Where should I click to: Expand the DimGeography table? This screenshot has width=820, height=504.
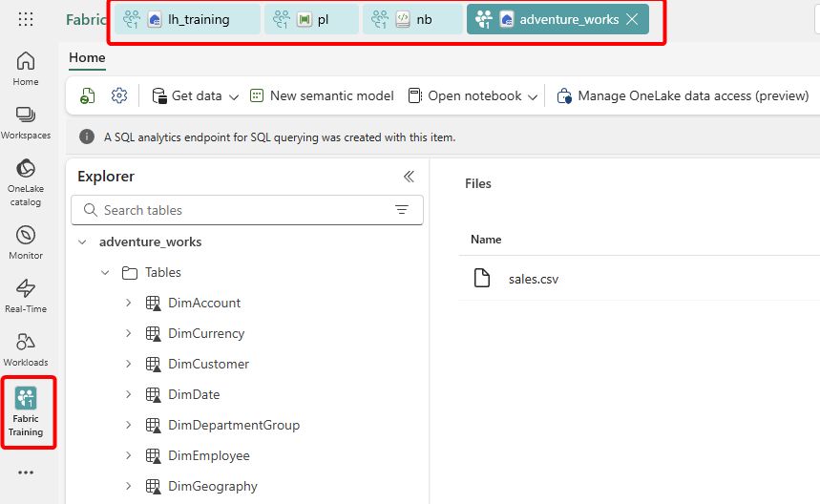[129, 486]
